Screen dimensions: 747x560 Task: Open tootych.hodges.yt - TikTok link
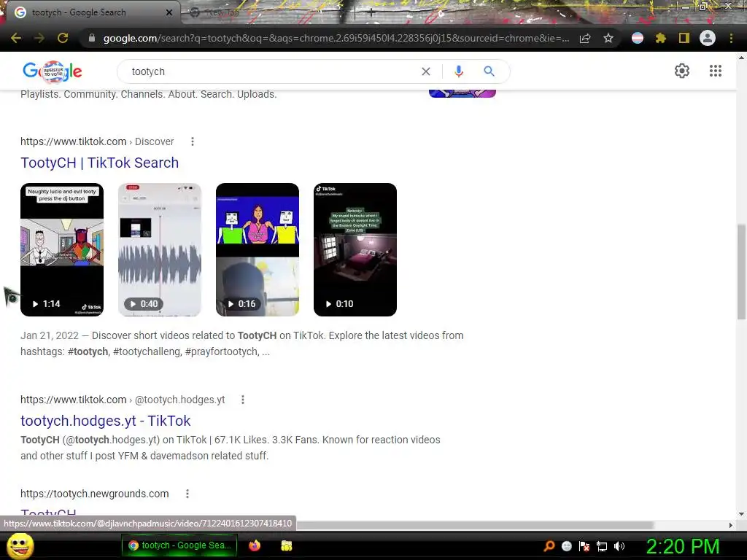pos(105,421)
